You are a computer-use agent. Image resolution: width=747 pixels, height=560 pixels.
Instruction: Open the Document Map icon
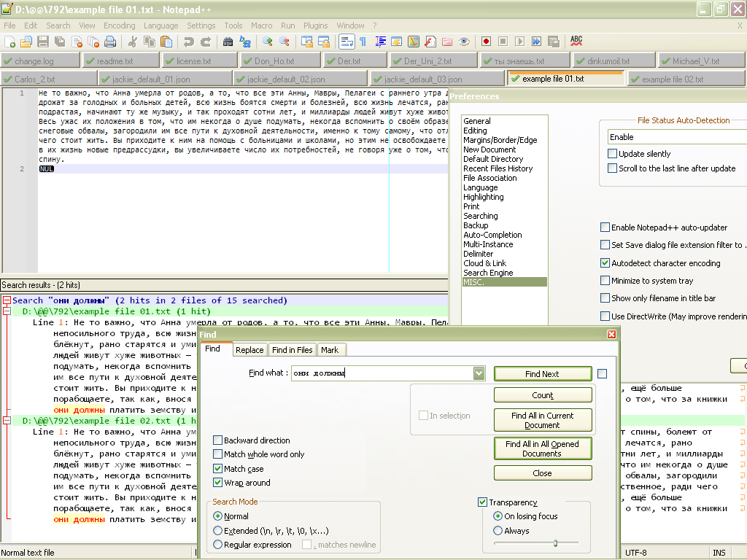click(x=414, y=42)
